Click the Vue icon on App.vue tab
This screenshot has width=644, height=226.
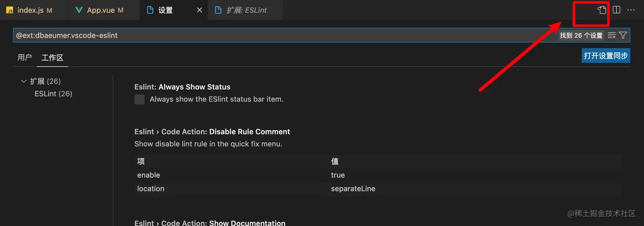[79, 10]
